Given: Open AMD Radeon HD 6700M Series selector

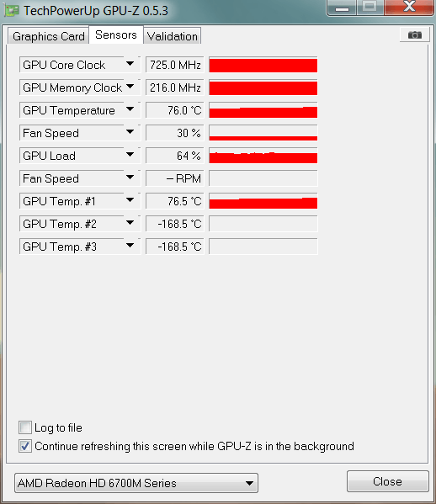Looking at the screenshot, I should [x=136, y=483].
